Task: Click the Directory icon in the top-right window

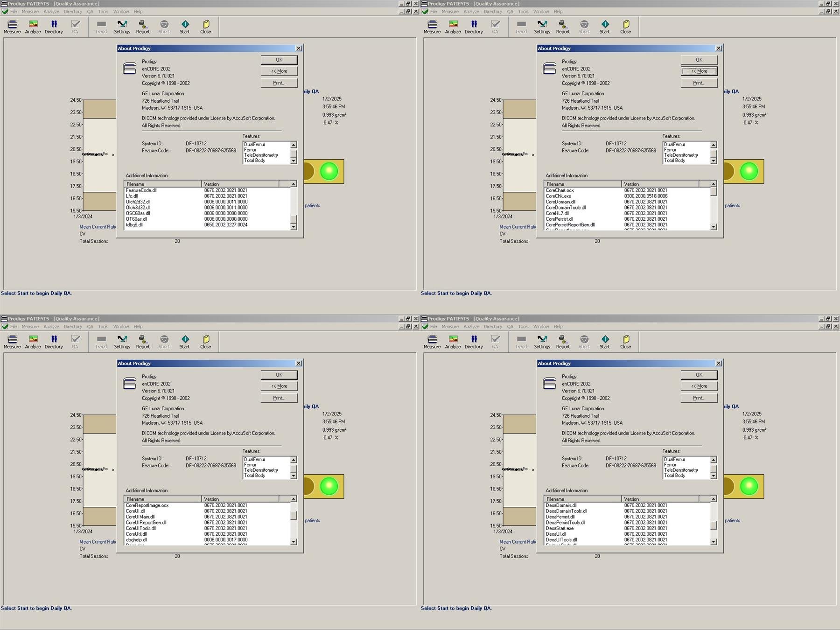Action: pos(474,27)
